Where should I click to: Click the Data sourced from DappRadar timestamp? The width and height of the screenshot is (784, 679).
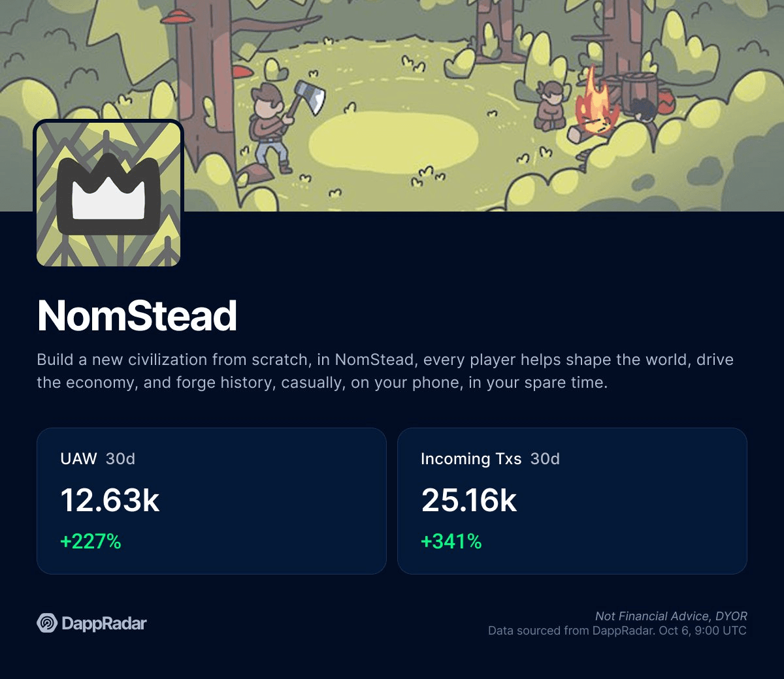pos(617,631)
